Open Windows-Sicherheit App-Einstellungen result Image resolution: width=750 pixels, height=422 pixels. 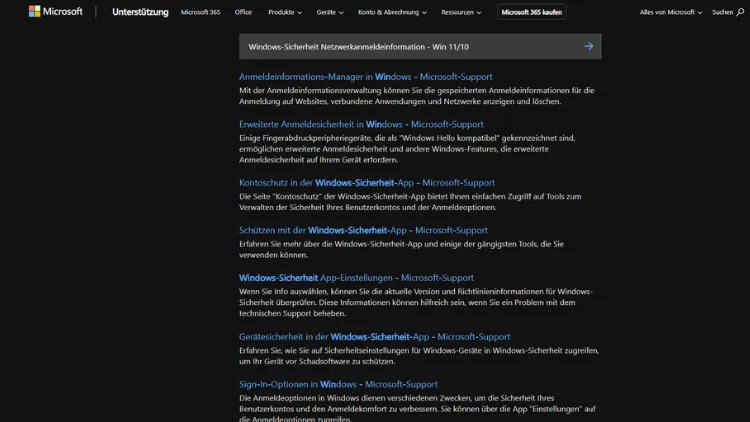point(356,278)
